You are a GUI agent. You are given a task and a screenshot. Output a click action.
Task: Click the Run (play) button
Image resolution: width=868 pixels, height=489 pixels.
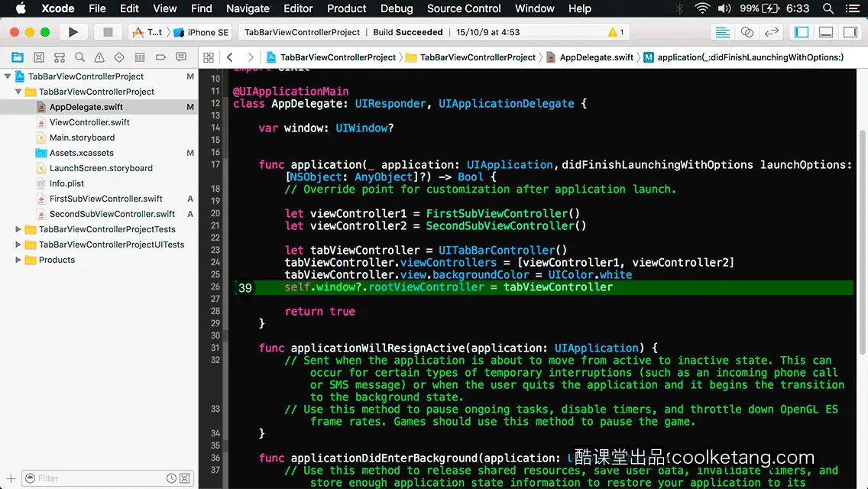73,32
